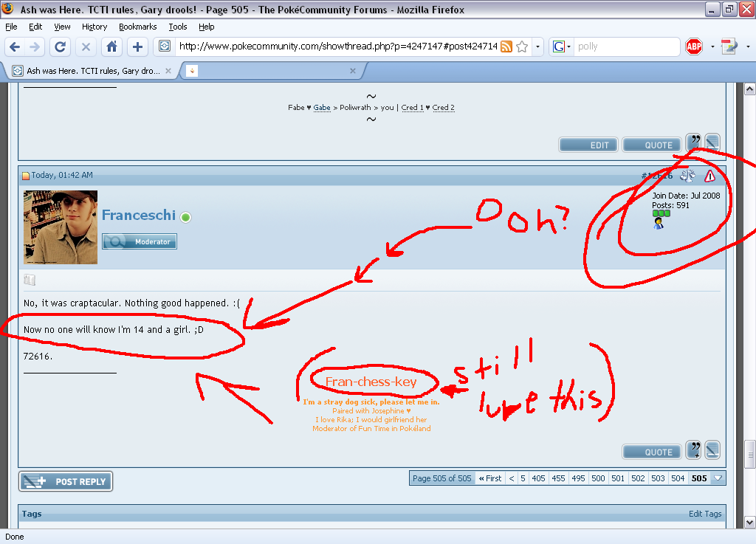Click the multi-quote icon in Franceschi's post

coord(694,450)
